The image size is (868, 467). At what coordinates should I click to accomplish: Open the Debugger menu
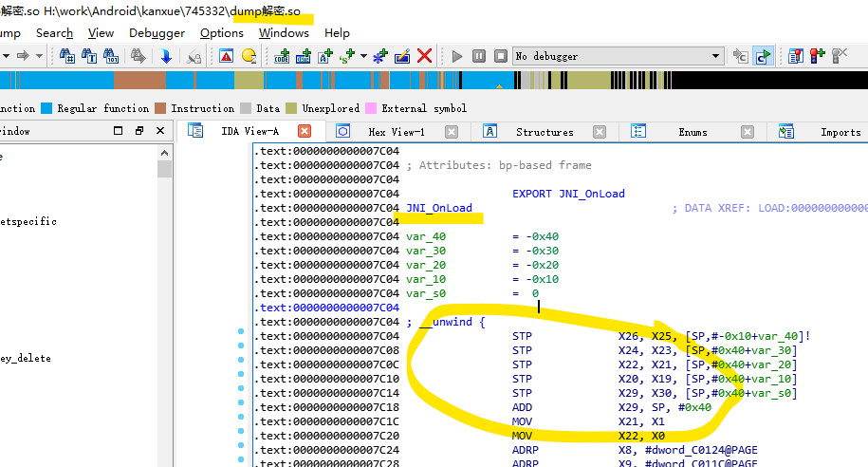pos(157,33)
